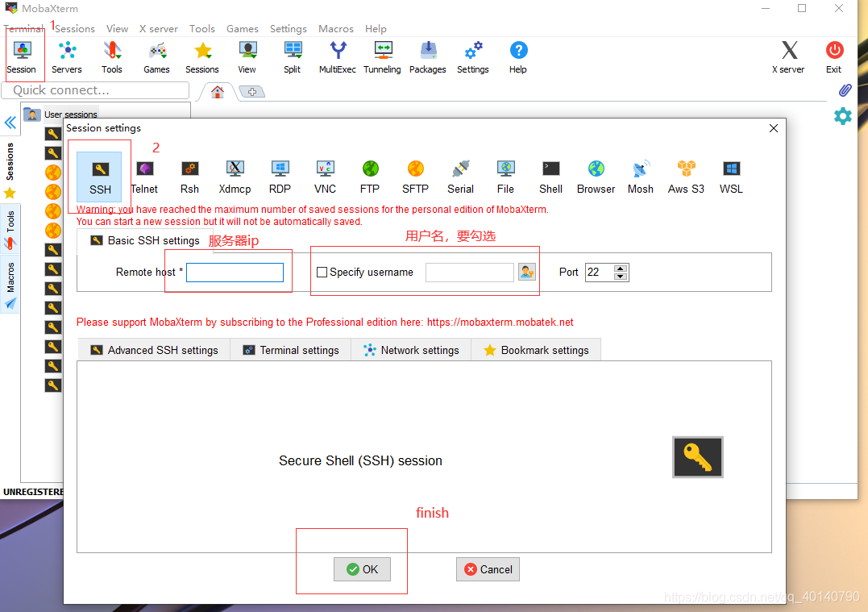Open the credentials manager user icon

pyautogui.click(x=527, y=272)
